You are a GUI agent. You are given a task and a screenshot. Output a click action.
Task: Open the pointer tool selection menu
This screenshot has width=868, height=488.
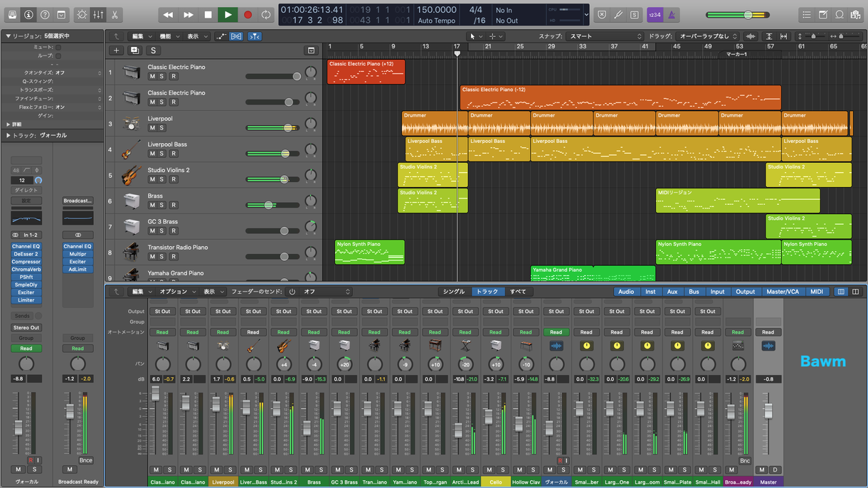coord(475,36)
